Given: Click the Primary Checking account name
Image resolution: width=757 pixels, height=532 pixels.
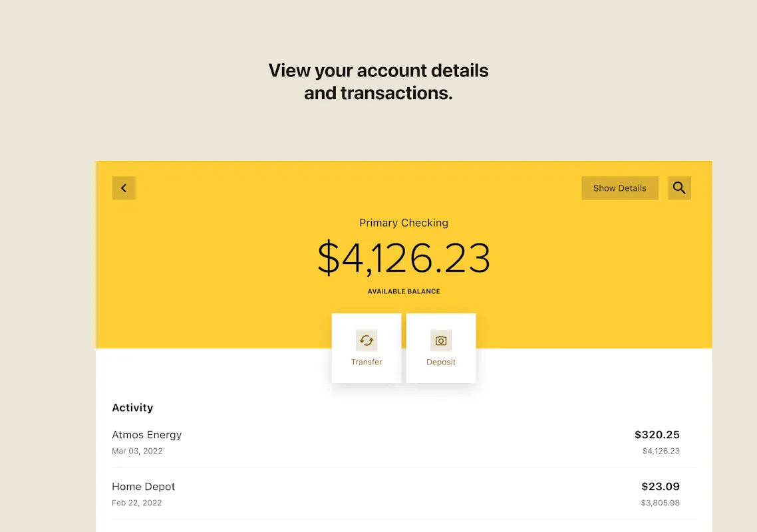Looking at the screenshot, I should pos(404,223).
